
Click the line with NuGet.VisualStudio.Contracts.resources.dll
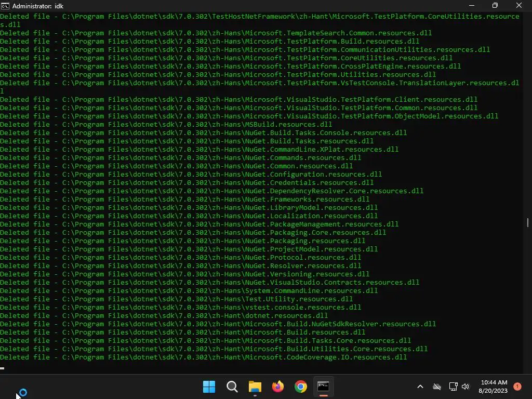[210, 282]
